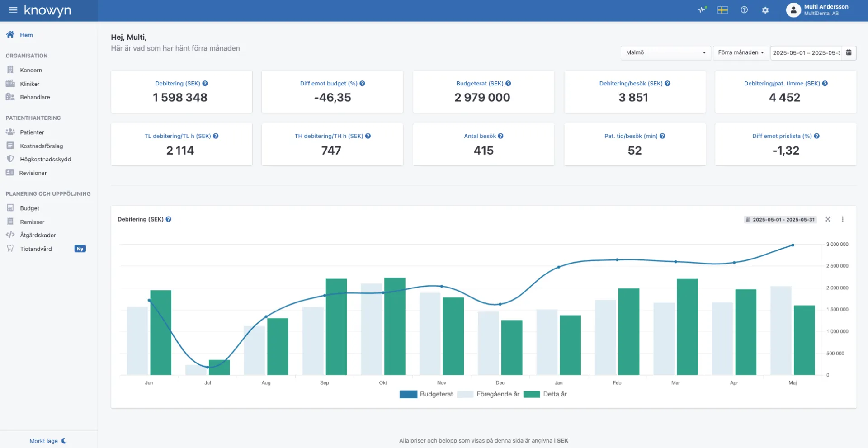Toggle Detta år series in legend
This screenshot has height=448, width=868.
pos(545,394)
